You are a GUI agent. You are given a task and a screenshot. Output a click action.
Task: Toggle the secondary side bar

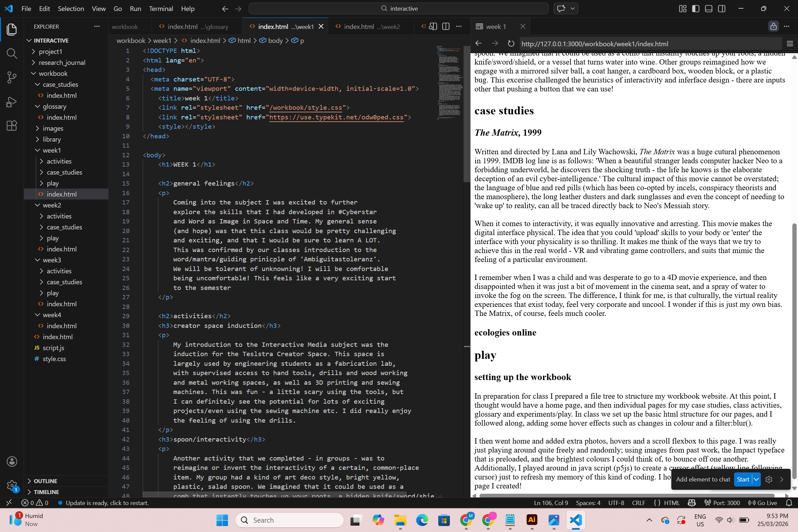pos(722,9)
